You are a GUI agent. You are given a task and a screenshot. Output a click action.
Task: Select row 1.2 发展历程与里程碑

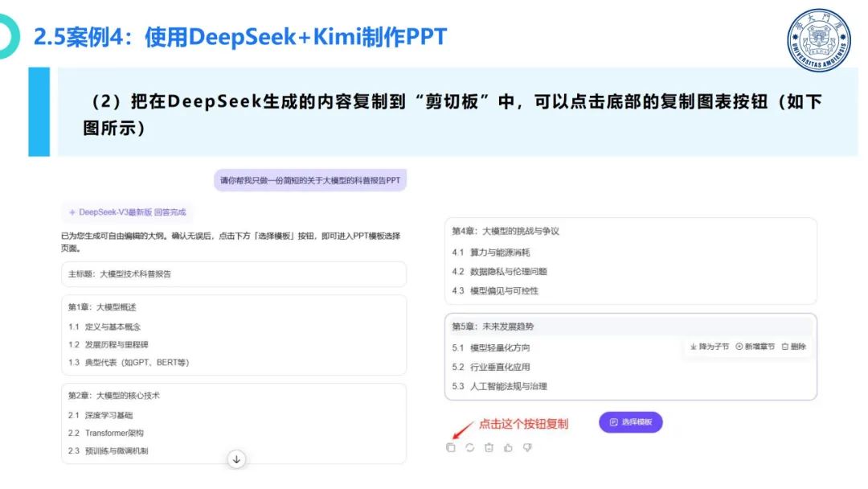(x=108, y=344)
